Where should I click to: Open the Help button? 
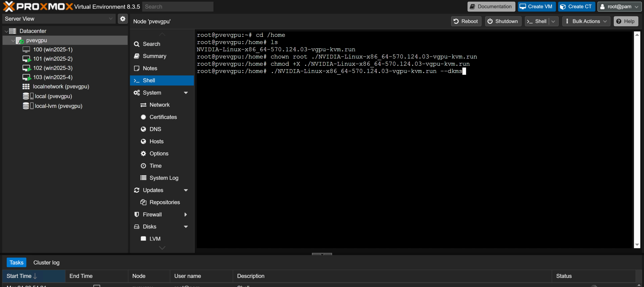click(x=626, y=21)
